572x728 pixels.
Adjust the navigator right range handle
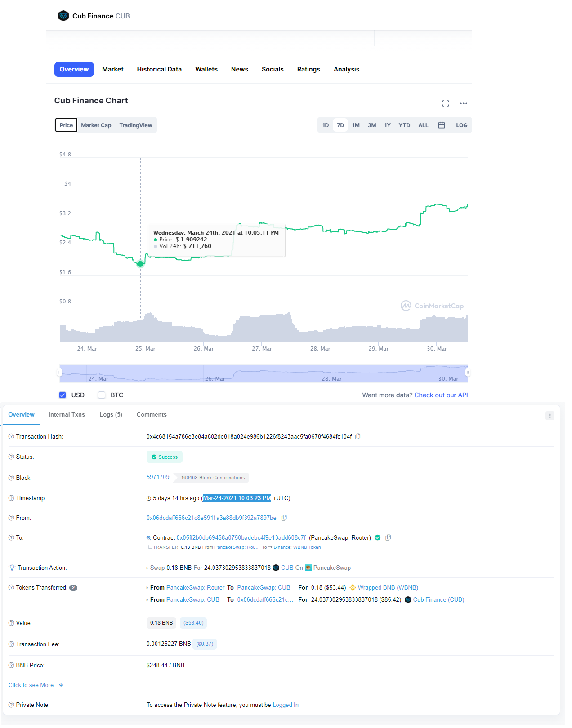coord(468,373)
